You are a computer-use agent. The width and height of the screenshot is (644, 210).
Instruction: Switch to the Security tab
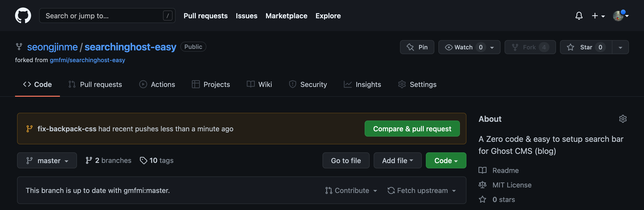coord(308,84)
